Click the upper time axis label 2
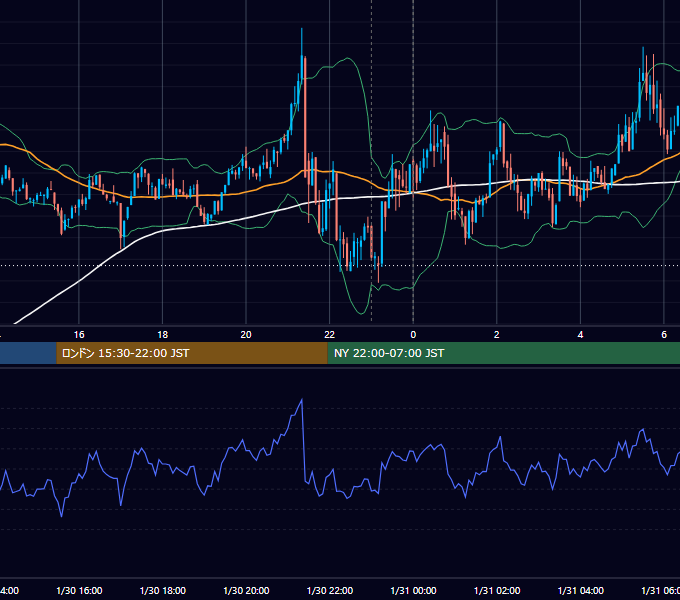Screen dimensions: 680x600 497,335
